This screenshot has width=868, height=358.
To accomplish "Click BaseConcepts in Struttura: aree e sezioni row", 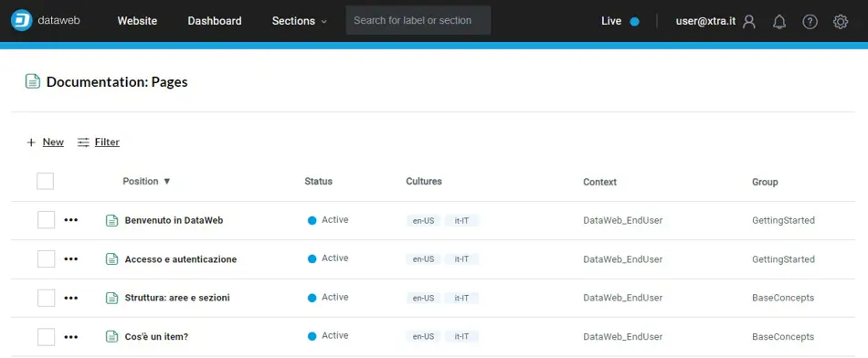I will [783, 298].
